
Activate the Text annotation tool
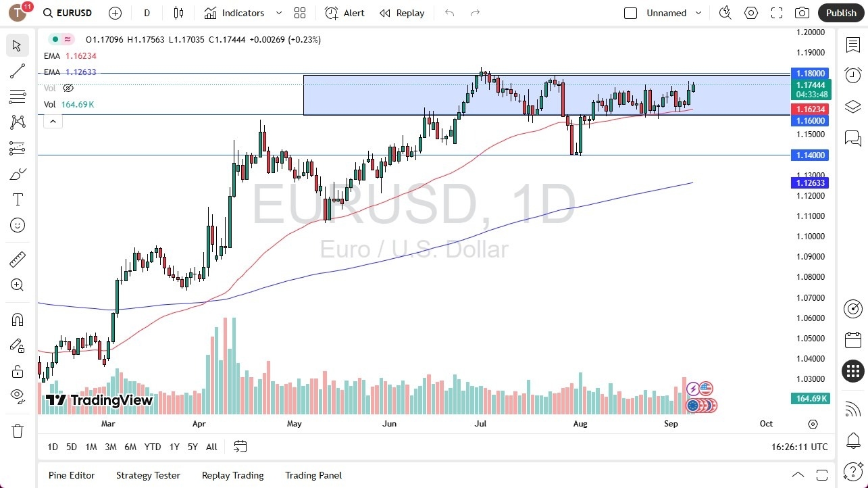(x=17, y=199)
